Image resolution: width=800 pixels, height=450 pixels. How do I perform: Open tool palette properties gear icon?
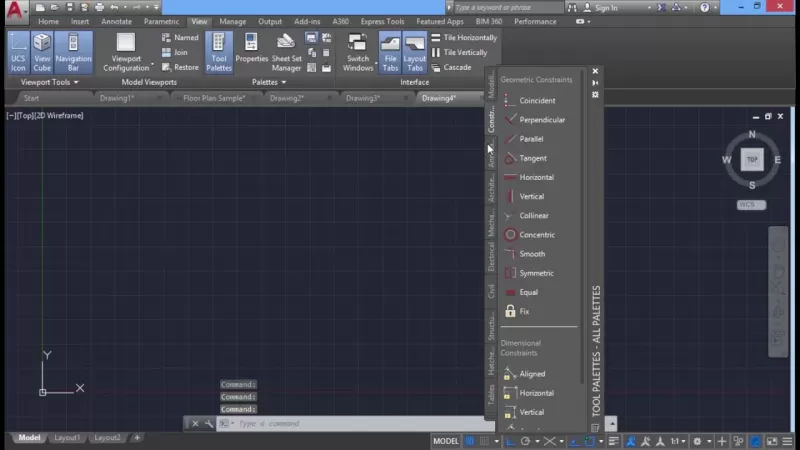[595, 95]
